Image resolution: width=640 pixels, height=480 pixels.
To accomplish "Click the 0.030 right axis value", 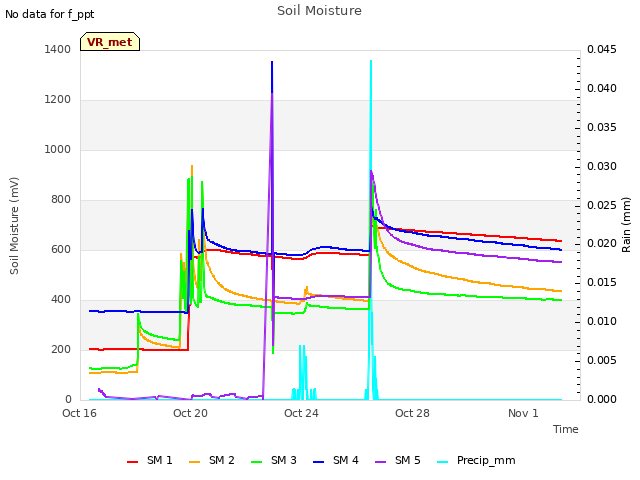I will point(602,167).
